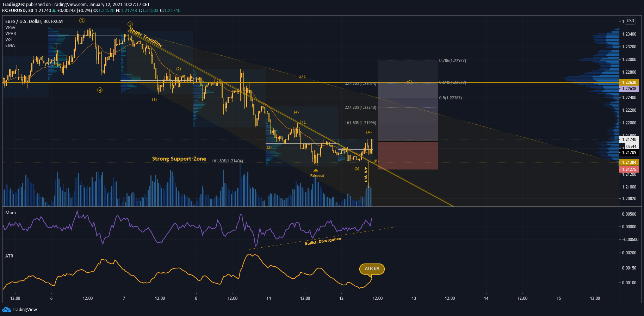Click the 161.80%(1.21404) support label
644x316 pixels.
227,161
